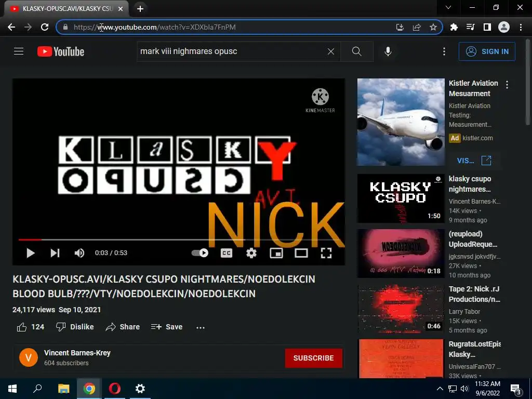
Task: Open Opera from the taskbar
Action: click(115, 389)
